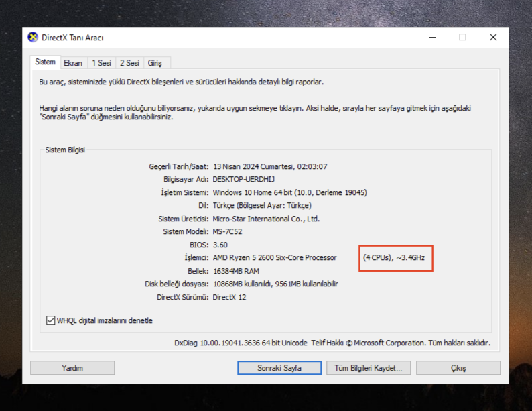Toggle WHQL dijital imzalarını denetle checkbox
The width and height of the screenshot is (532, 411).
pos(50,320)
